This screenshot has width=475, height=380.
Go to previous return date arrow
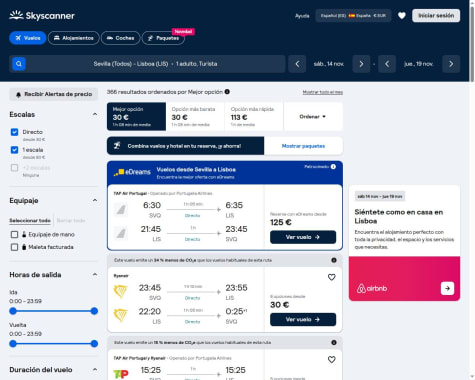[x=387, y=64]
